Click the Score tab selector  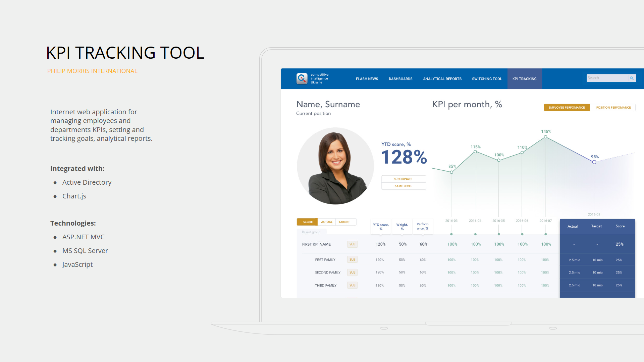coord(307,222)
